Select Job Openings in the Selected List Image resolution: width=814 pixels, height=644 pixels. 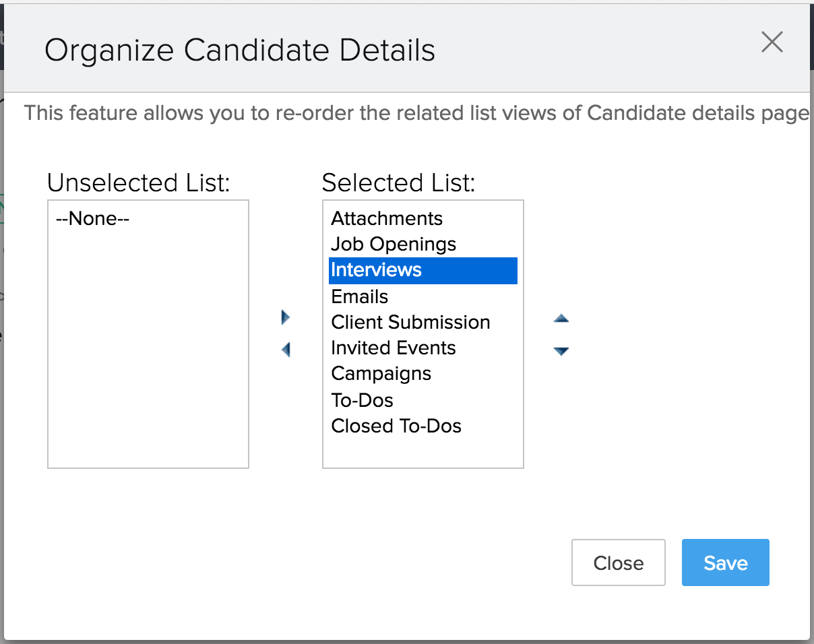pyautogui.click(x=423, y=244)
